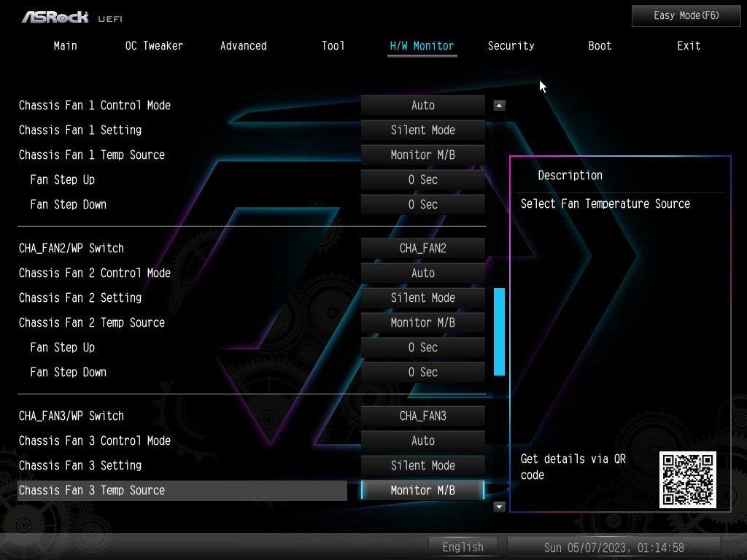The image size is (747, 560).
Task: Open Chassis Fan 3 Temp Source selector
Action: click(422, 491)
